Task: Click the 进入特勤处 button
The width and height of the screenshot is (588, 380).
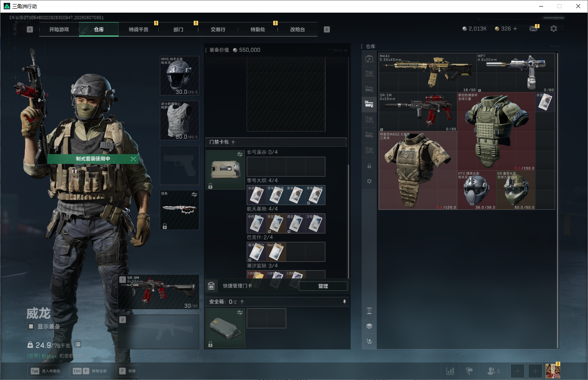Action: [x=46, y=371]
